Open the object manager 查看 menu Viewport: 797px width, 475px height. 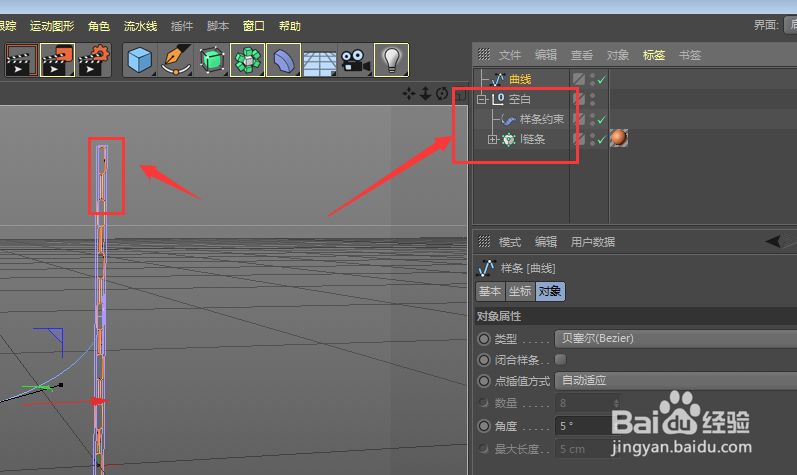(x=581, y=55)
